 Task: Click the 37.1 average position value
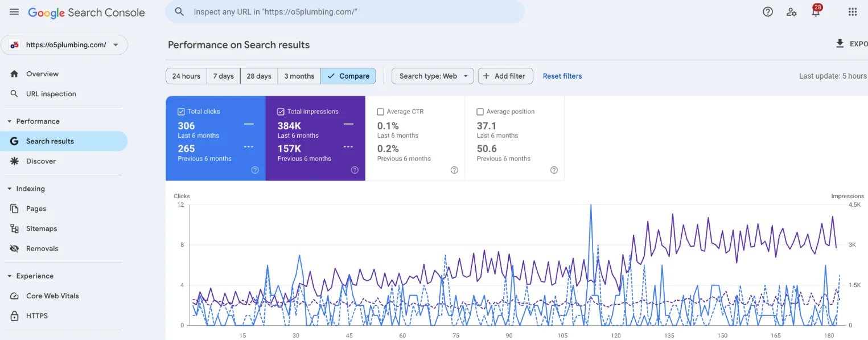click(487, 126)
